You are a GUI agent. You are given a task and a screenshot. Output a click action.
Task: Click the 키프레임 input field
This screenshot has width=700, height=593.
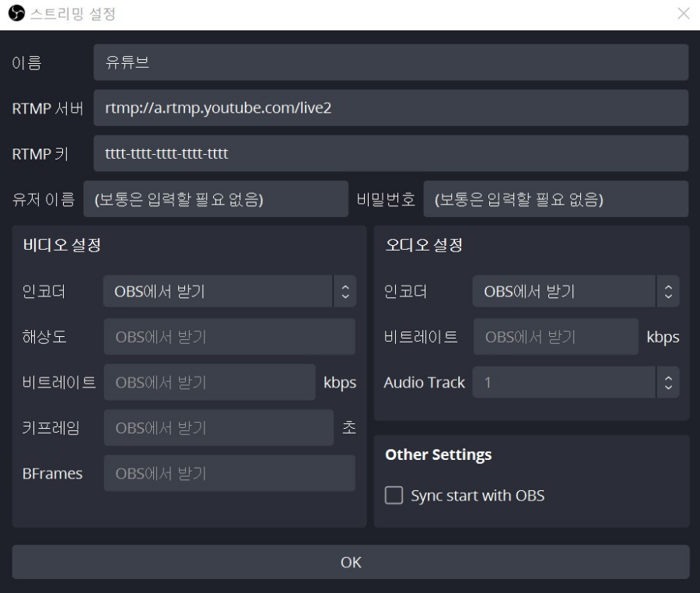point(219,428)
